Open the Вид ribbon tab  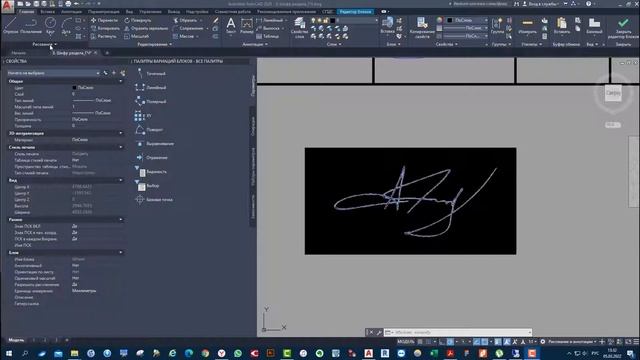[129, 12]
